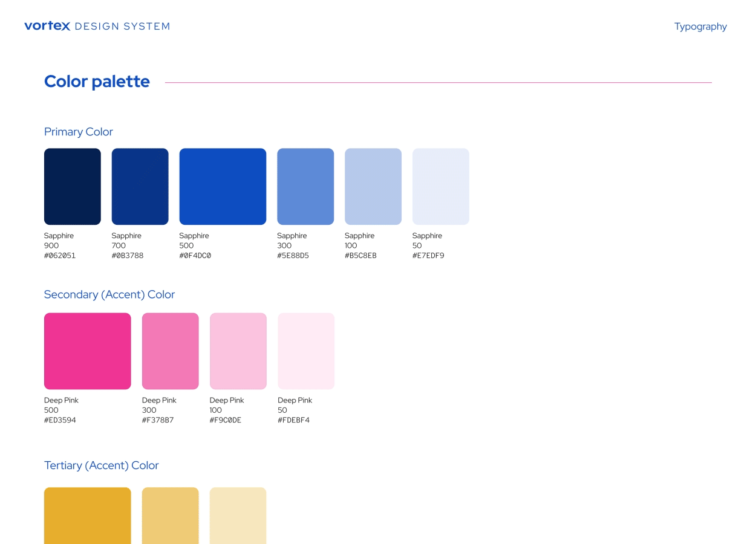Click the hex code #062051
This screenshot has height=544, width=756.
60,256
